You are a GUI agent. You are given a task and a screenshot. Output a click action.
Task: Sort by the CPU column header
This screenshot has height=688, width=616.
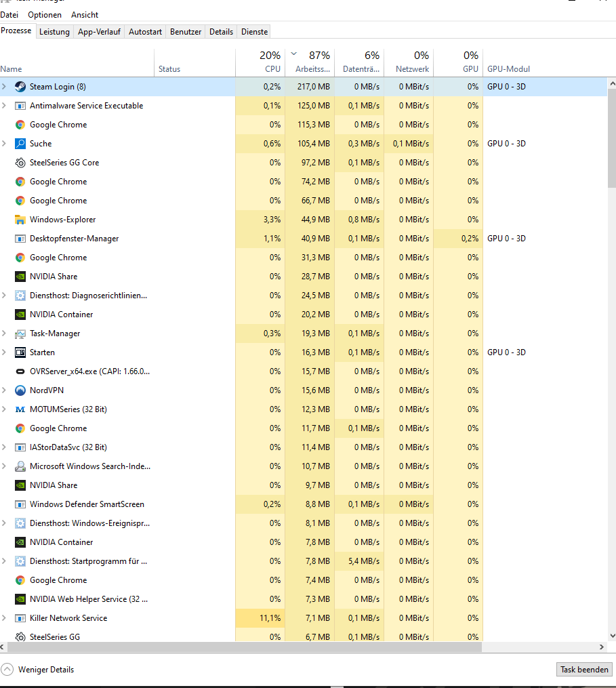pos(261,62)
